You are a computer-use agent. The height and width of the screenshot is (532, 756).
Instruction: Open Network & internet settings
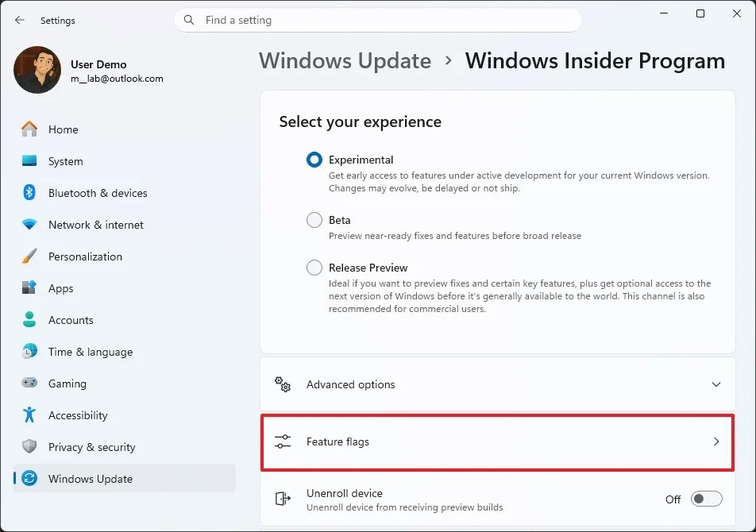tap(125, 225)
